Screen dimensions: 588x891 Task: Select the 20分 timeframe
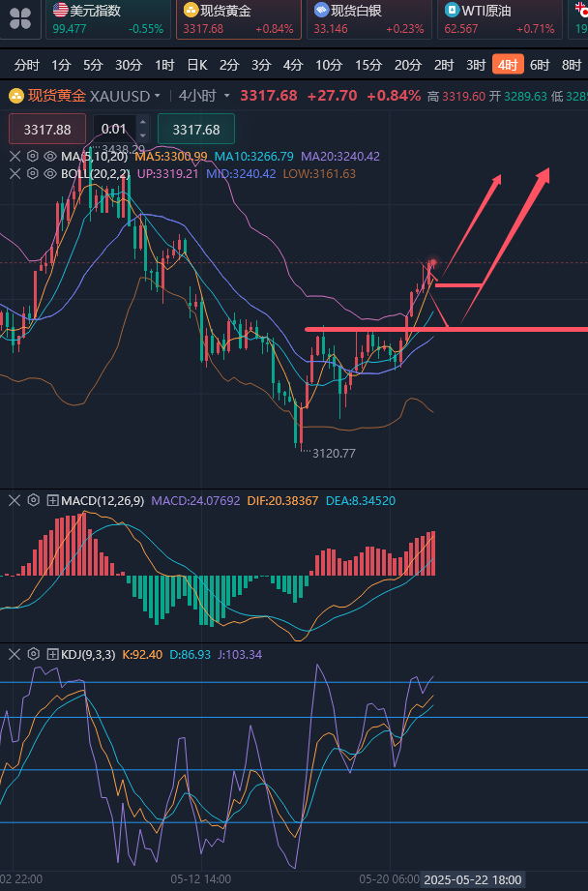(x=407, y=66)
